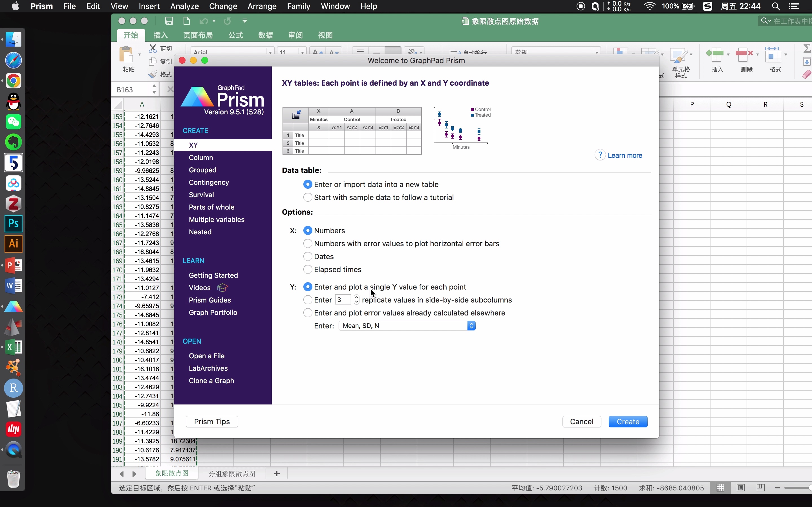Click the 'Learn more' link
Image resolution: width=812 pixels, height=507 pixels.
[x=625, y=155]
